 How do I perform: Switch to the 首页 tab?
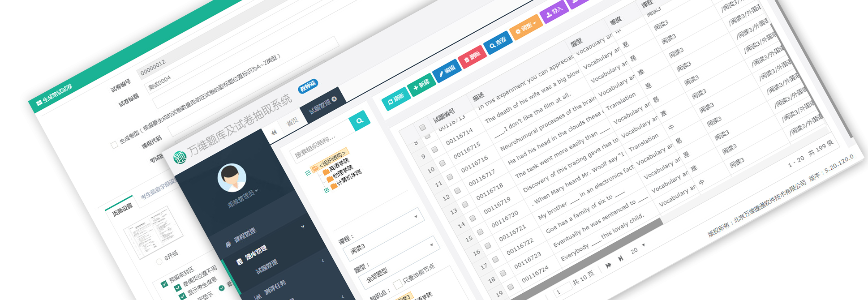coord(292,122)
